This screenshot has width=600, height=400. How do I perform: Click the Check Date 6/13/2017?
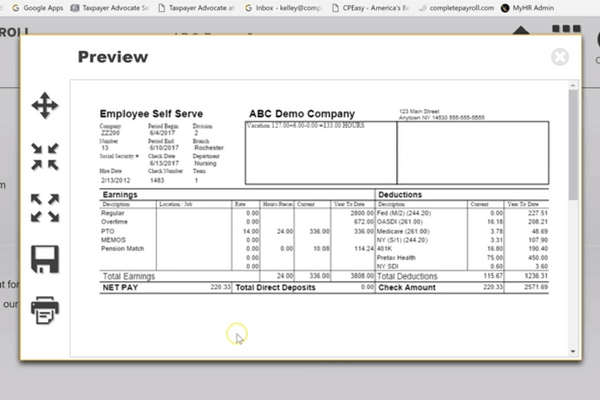164,163
